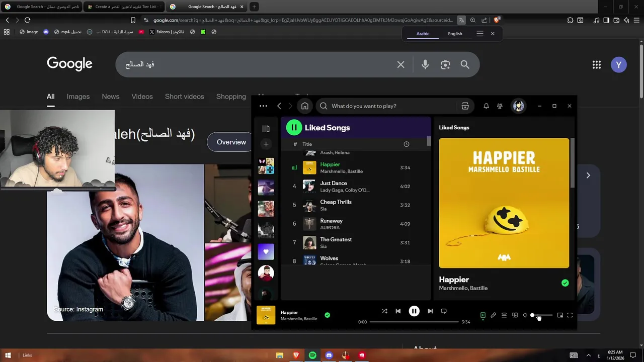Open Spotify three-dot main menu
This screenshot has height=362, width=644.
point(263,106)
